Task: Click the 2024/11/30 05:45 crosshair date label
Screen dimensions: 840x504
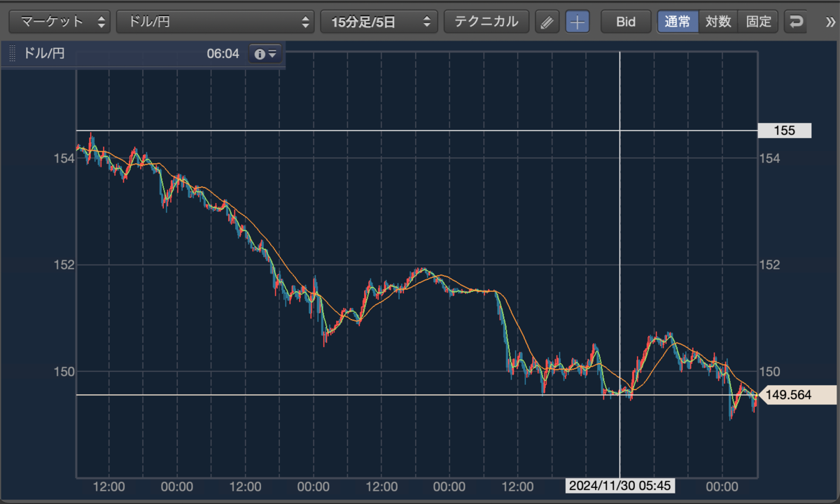Action: point(619,485)
